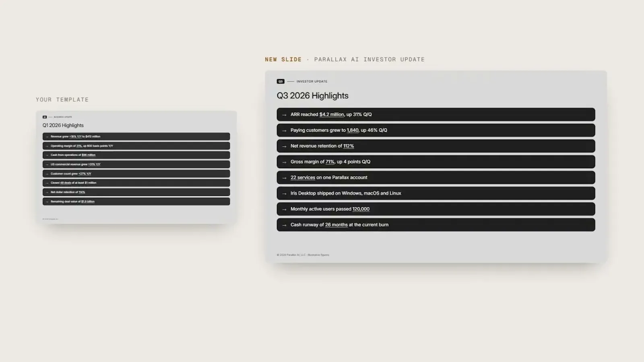Click the underlined '71%' gross margin figure

(x=330, y=162)
